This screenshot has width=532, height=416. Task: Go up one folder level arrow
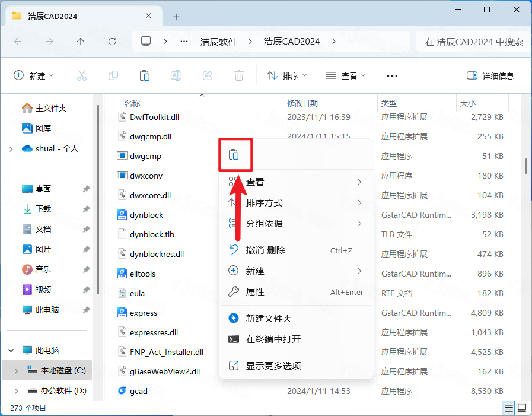pyautogui.click(x=81, y=42)
